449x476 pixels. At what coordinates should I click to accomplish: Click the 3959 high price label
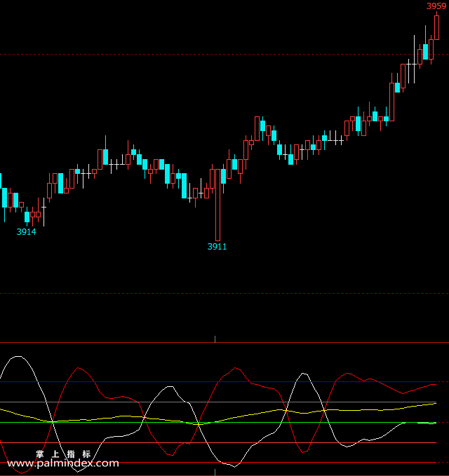(436, 6)
